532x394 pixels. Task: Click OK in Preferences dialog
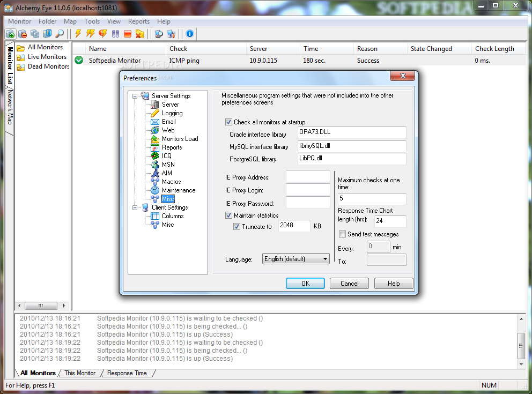click(x=305, y=284)
